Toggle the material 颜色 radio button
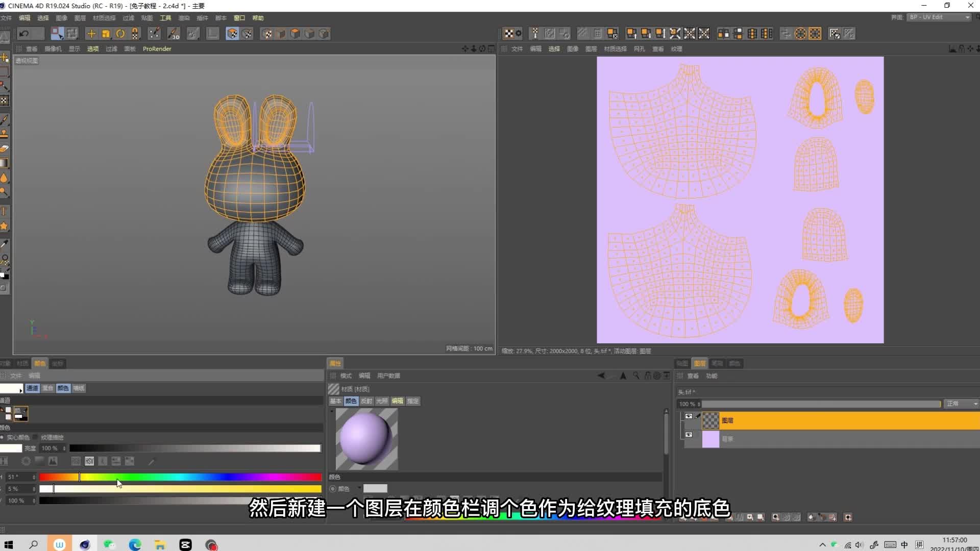The height and width of the screenshot is (551, 980). coord(333,489)
